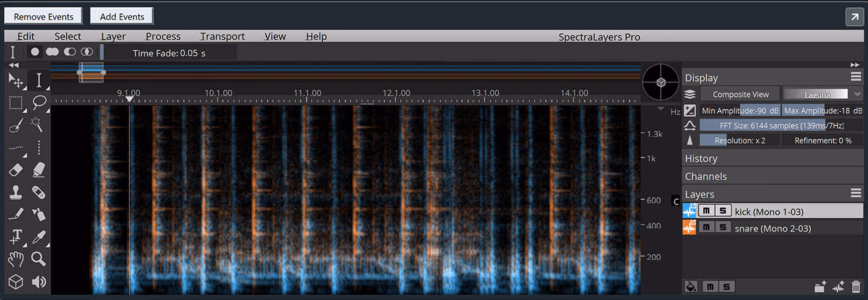This screenshot has width=868, height=300.
Task: Select the Playback speaker tool
Action: pyautogui.click(x=39, y=281)
